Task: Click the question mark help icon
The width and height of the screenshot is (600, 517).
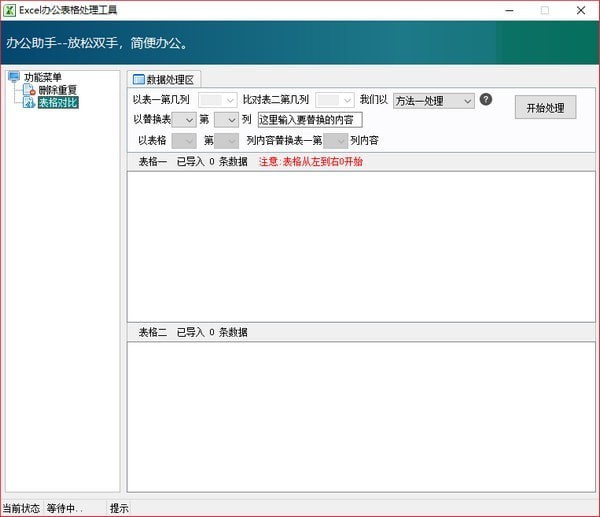Action: pyautogui.click(x=486, y=99)
